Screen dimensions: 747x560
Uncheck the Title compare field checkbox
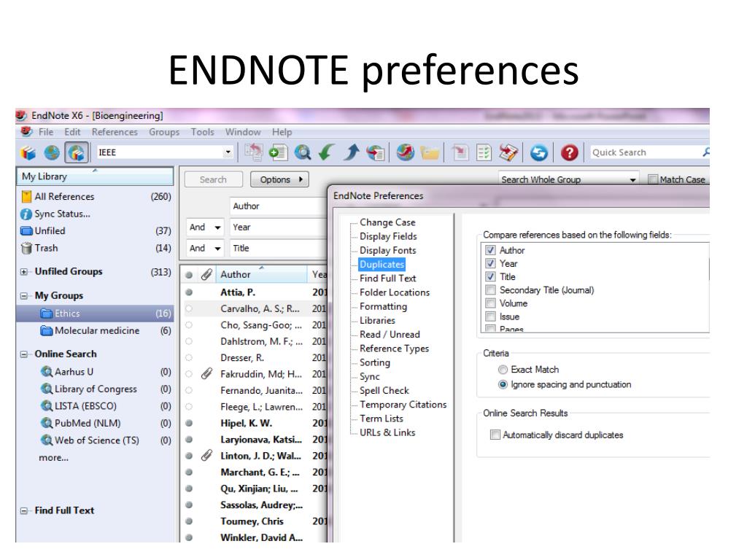pos(490,276)
